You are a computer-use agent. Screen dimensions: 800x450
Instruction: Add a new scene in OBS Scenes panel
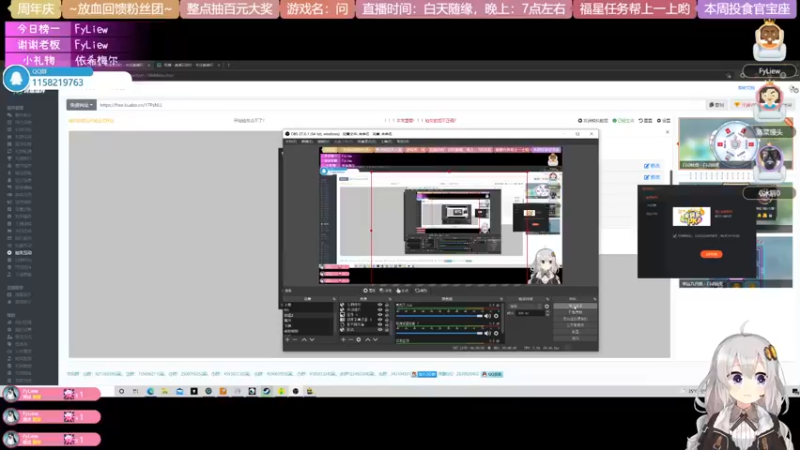(287, 339)
